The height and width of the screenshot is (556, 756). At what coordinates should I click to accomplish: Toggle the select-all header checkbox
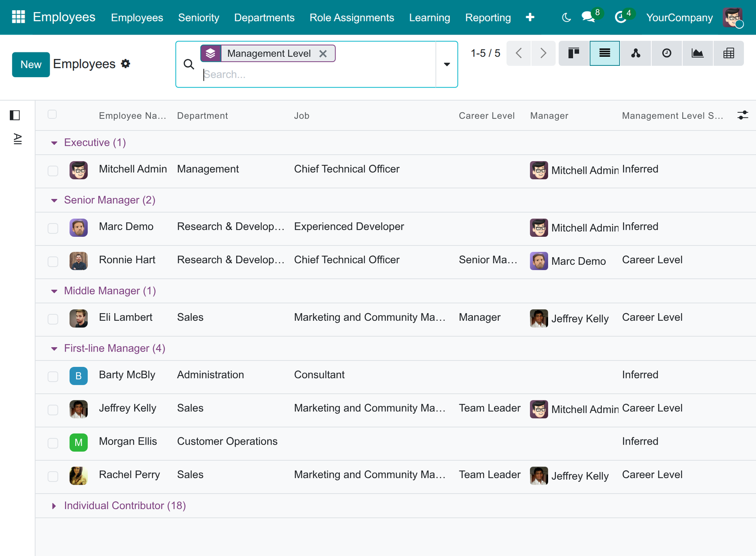pyautogui.click(x=52, y=114)
